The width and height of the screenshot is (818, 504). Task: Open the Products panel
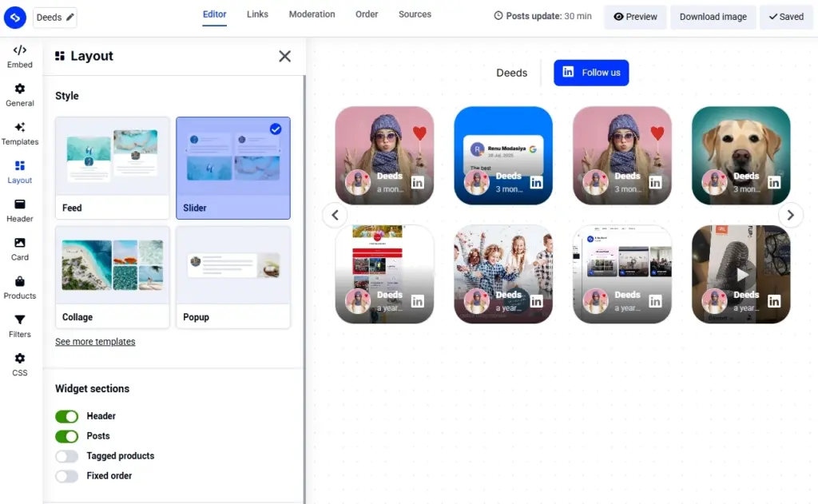(19, 288)
